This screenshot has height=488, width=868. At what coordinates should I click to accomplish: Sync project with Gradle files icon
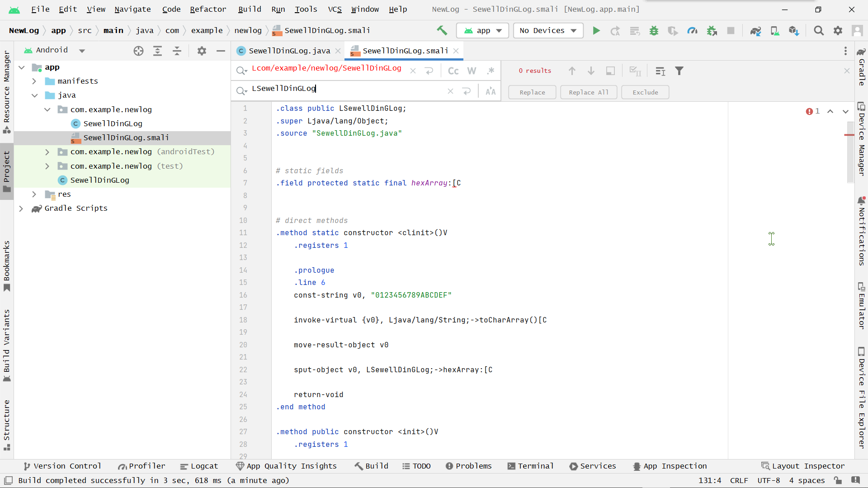point(755,31)
